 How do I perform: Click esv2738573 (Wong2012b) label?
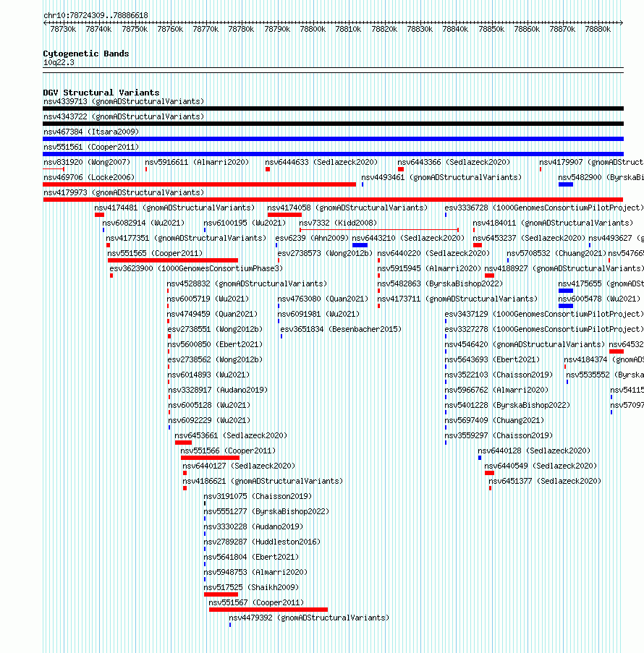(325, 254)
